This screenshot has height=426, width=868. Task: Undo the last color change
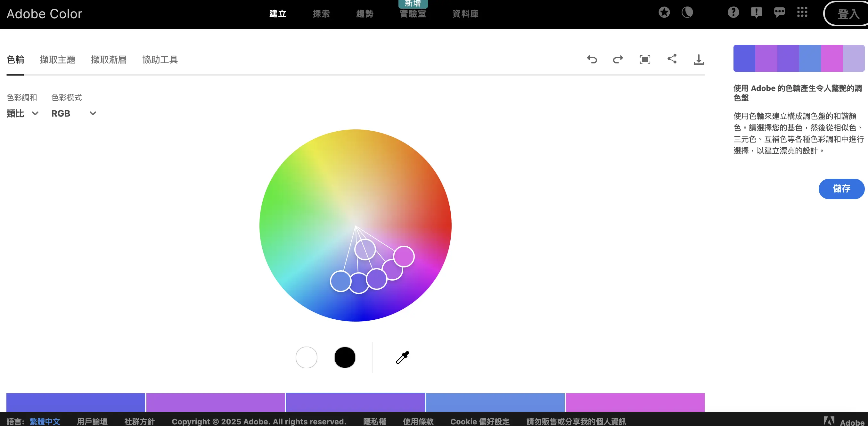[592, 59]
